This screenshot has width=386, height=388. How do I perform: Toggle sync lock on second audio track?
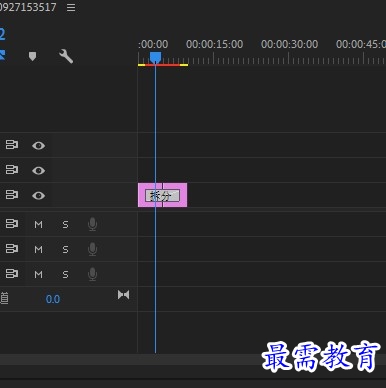coord(12,249)
